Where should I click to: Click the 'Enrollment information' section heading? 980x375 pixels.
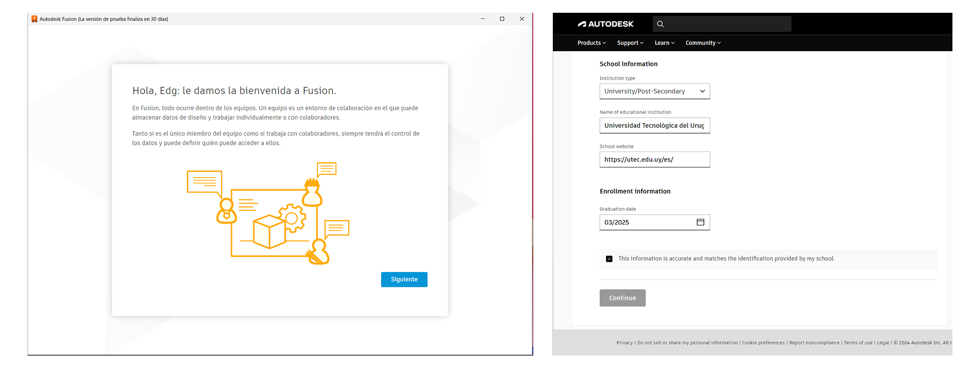[x=635, y=191]
